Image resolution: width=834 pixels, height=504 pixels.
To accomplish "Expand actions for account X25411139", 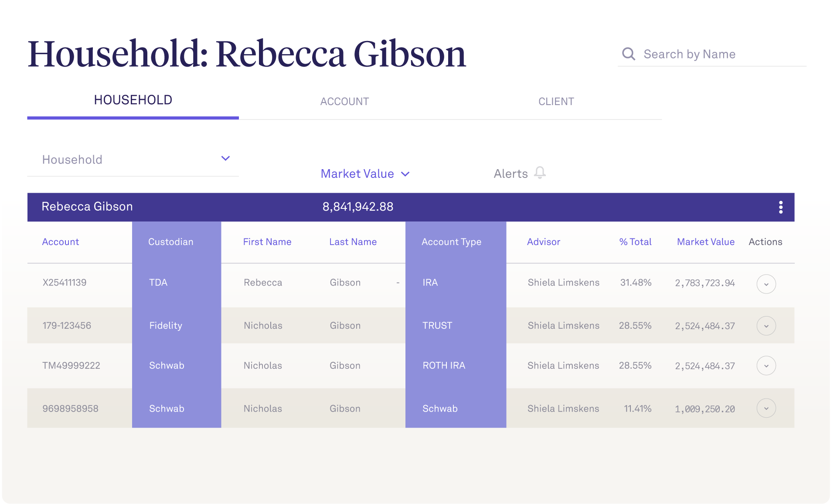I will point(766,284).
